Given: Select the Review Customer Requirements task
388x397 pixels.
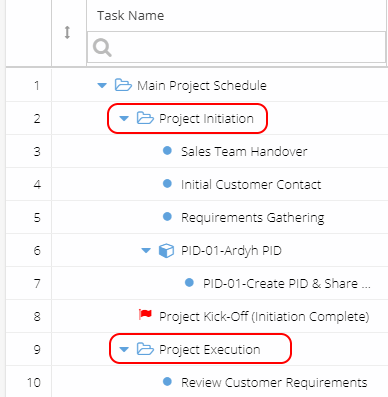Looking at the screenshot, I should (x=274, y=383).
